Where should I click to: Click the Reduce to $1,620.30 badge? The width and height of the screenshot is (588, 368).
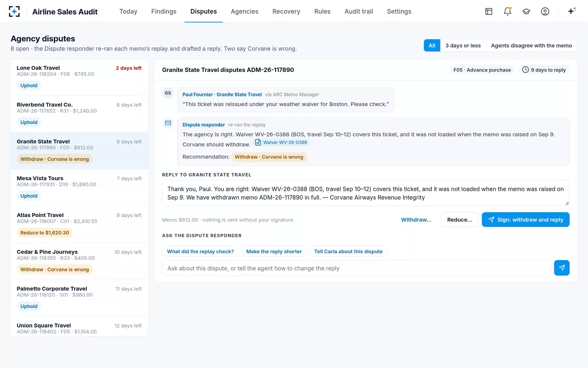click(x=45, y=233)
